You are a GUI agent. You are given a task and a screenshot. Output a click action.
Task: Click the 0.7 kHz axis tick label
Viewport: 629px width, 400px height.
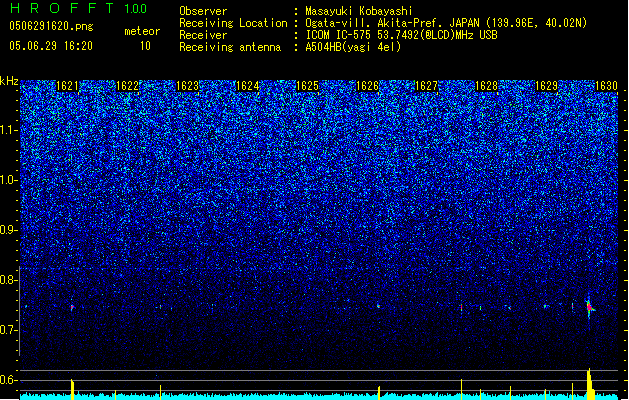(8, 330)
